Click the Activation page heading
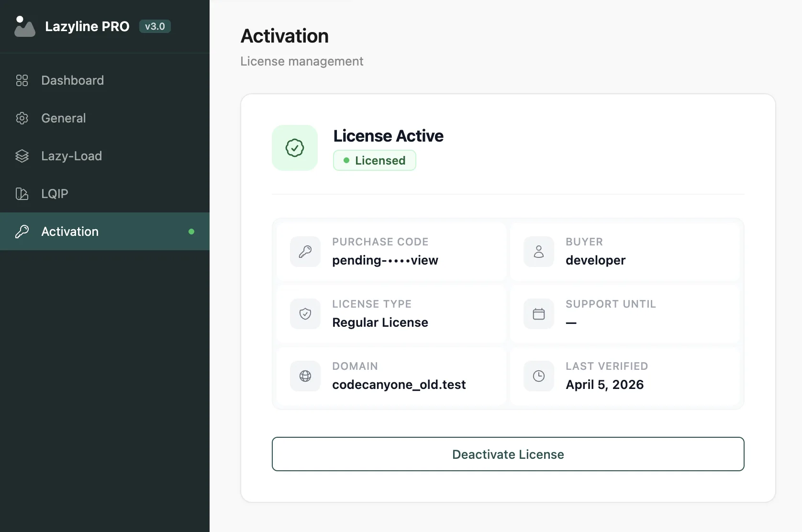The image size is (802, 532). [285, 36]
